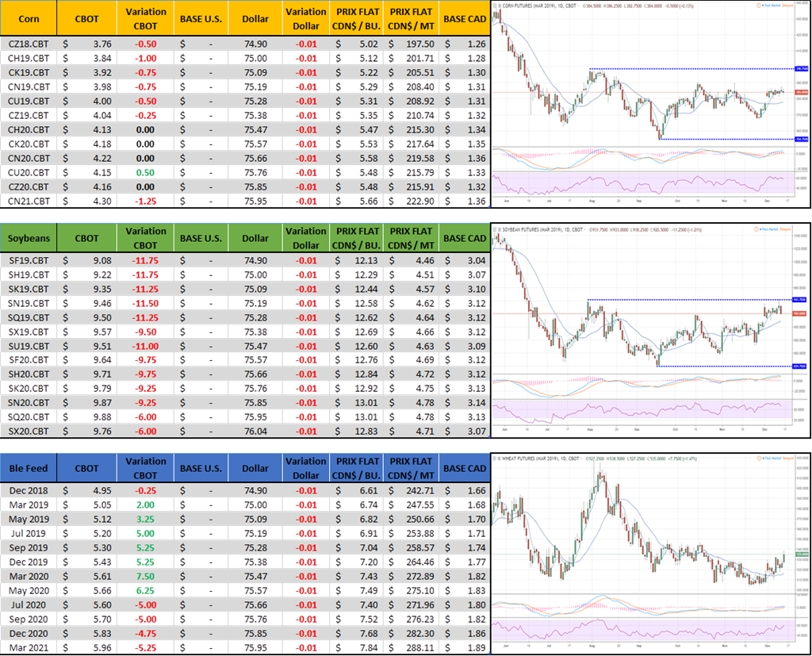
Task: Click blue upper resistance price label on corn chart
Action: click(x=798, y=69)
